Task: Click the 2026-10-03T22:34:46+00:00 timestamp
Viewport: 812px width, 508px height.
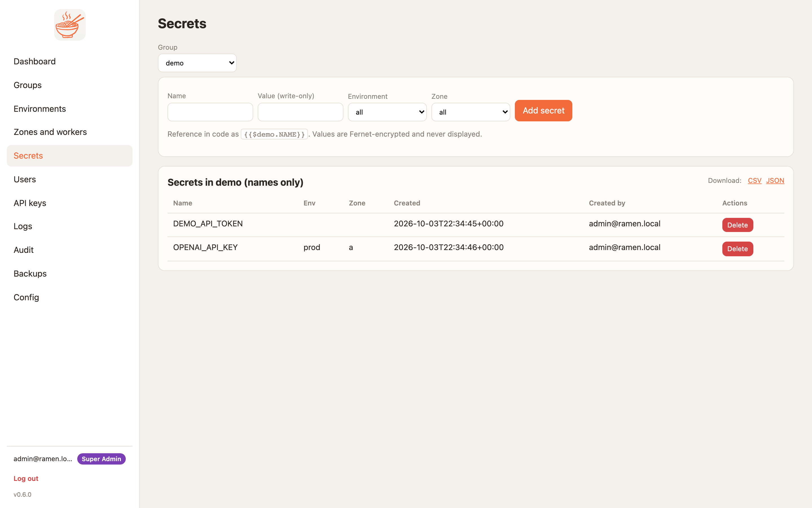Action: click(449, 247)
